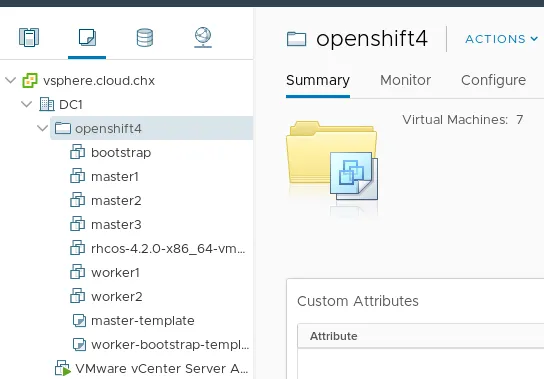
Task: Click the Custom Attributes panel title
Action: pyautogui.click(x=358, y=301)
